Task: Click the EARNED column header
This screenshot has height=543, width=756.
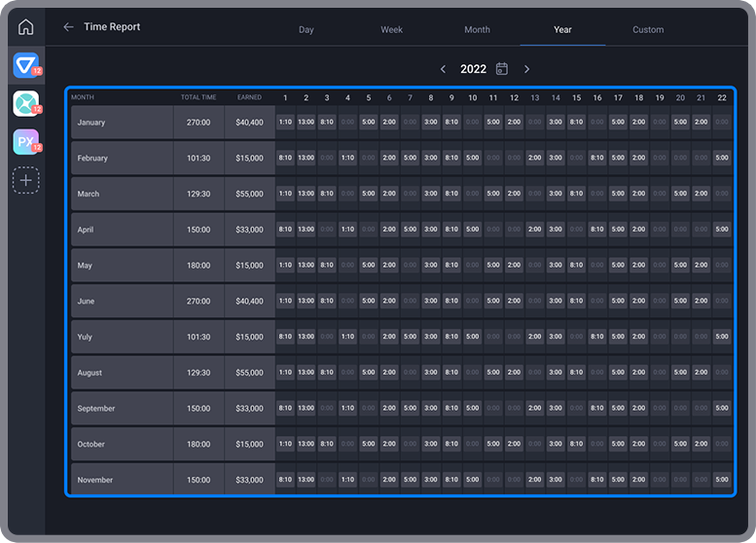Action: point(249,97)
